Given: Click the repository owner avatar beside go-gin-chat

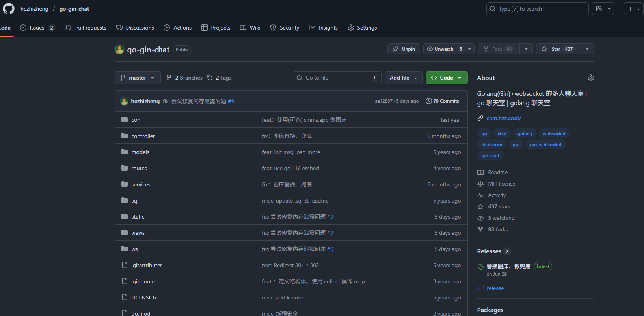Looking at the screenshot, I should pos(119,49).
